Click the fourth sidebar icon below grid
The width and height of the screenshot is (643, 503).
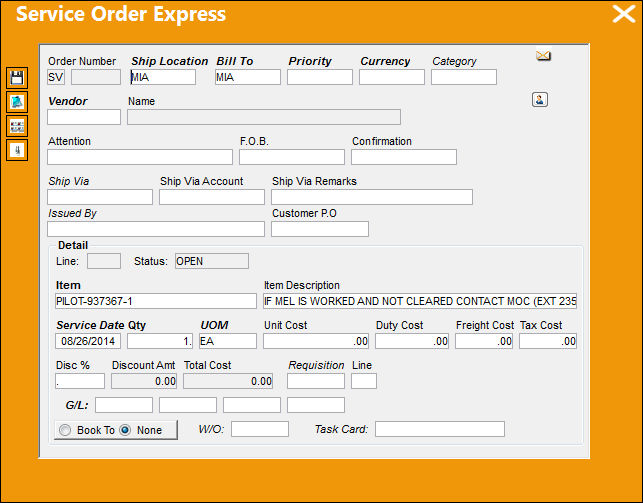pyautogui.click(x=17, y=150)
